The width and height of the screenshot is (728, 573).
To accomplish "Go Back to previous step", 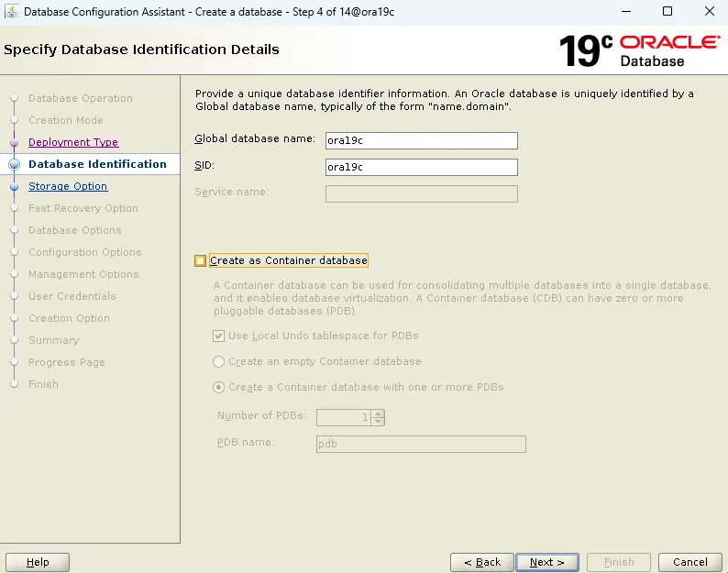I will coord(482,562).
